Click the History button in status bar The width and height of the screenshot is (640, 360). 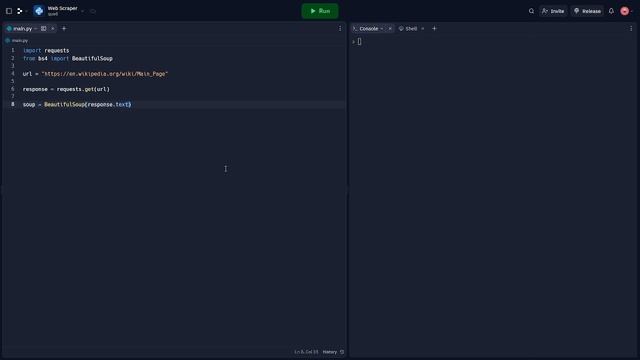pos(330,352)
